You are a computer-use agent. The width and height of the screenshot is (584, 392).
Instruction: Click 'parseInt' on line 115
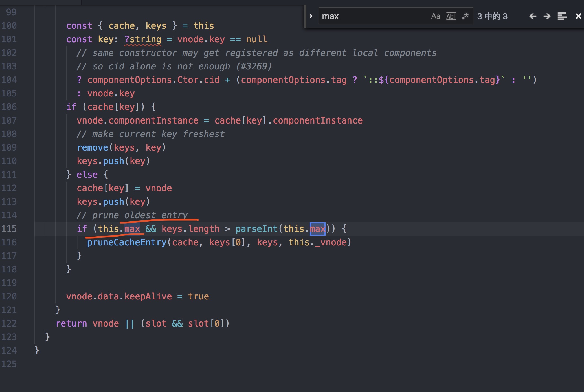[257, 229]
